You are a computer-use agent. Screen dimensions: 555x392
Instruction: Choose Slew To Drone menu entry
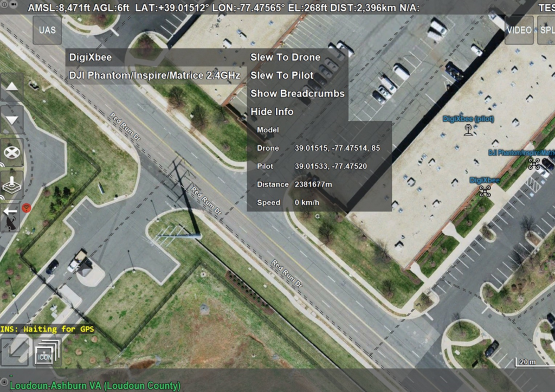click(285, 57)
